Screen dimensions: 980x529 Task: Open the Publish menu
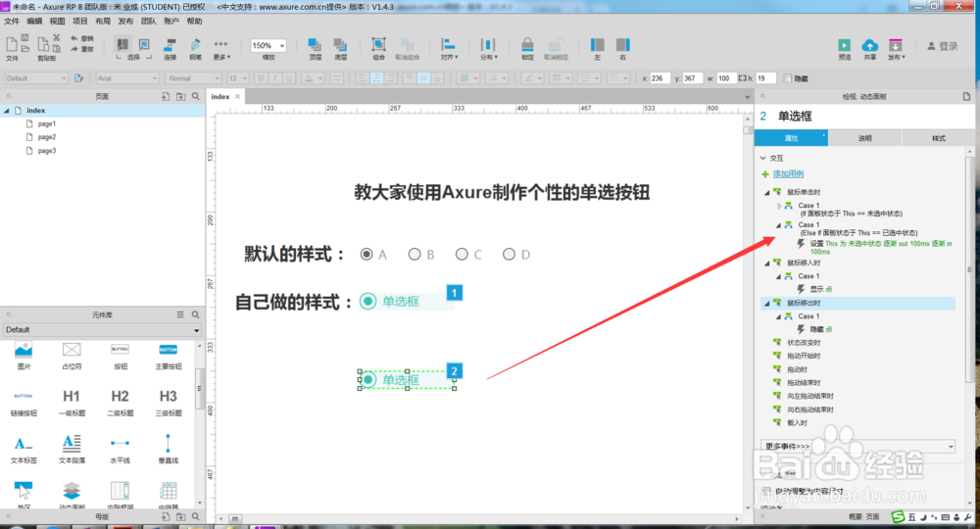pyautogui.click(x=125, y=22)
